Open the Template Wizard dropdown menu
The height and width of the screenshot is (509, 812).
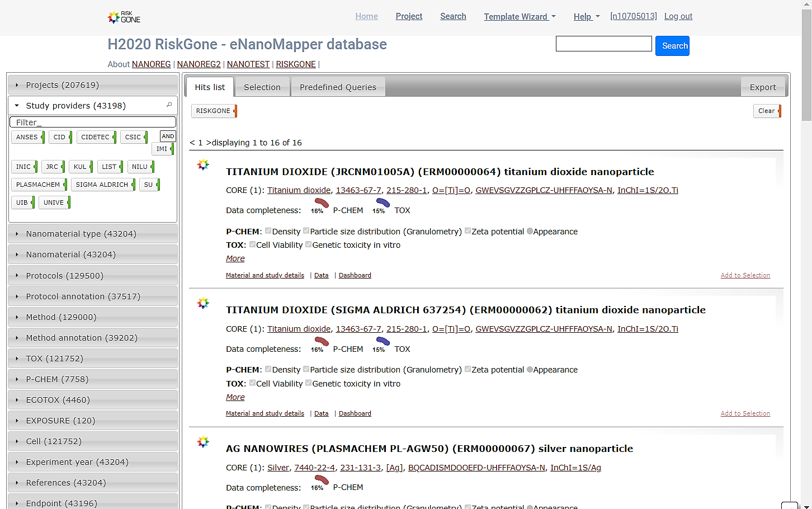point(520,17)
